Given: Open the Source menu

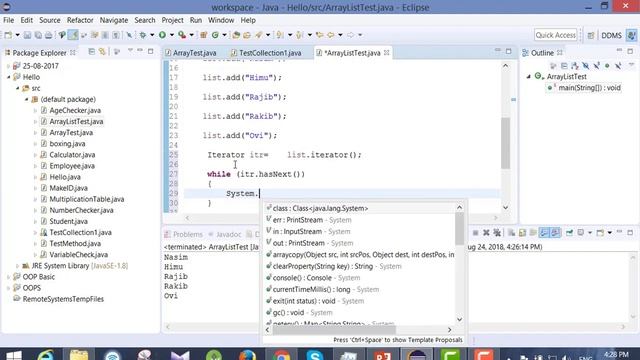Looking at the screenshot, I should 50,20.
